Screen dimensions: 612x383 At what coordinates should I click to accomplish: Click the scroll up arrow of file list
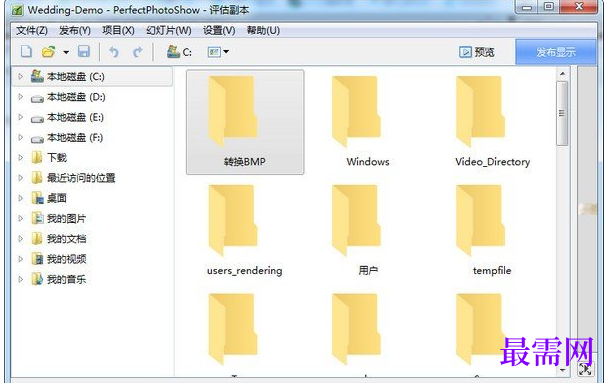coord(562,74)
